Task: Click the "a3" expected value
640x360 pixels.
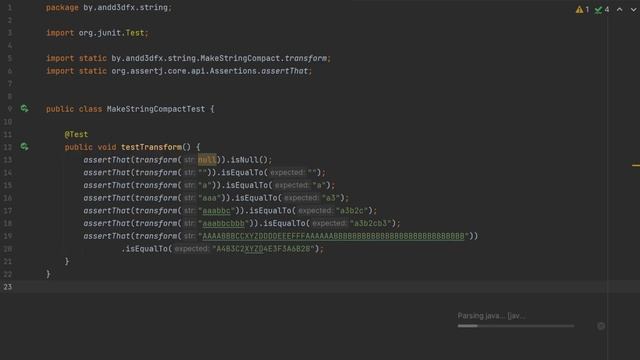Action: 331,198
